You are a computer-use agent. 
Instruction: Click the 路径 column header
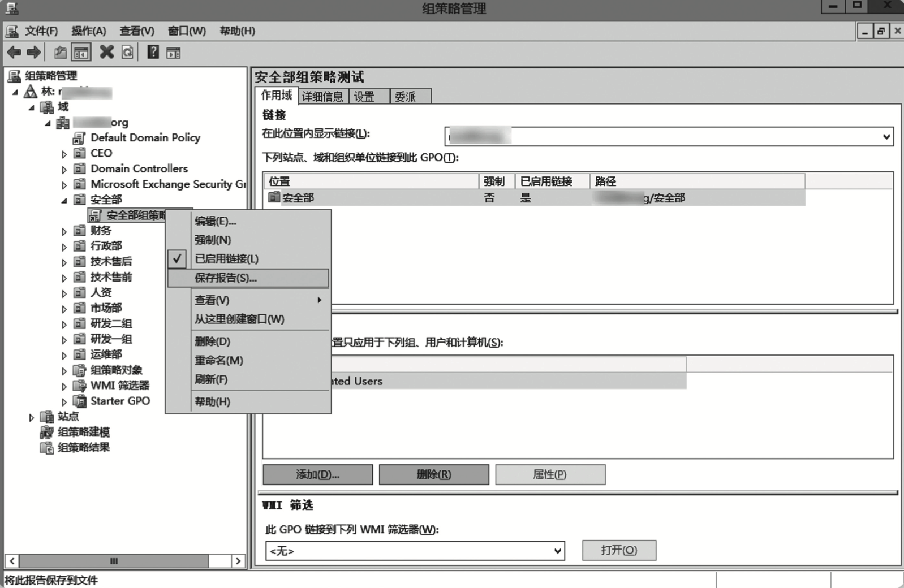pyautogui.click(x=698, y=181)
